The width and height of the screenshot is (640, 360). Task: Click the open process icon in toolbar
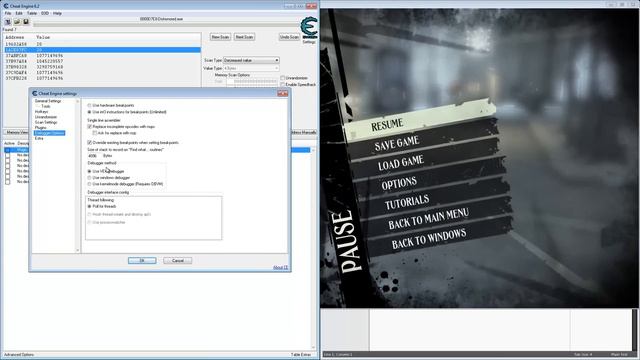(x=8, y=22)
